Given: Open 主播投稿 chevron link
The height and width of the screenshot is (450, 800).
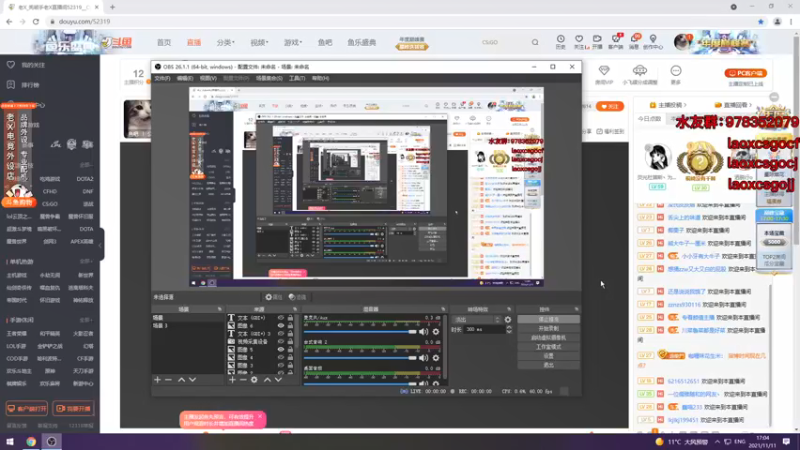Looking at the screenshot, I should coord(668,105).
